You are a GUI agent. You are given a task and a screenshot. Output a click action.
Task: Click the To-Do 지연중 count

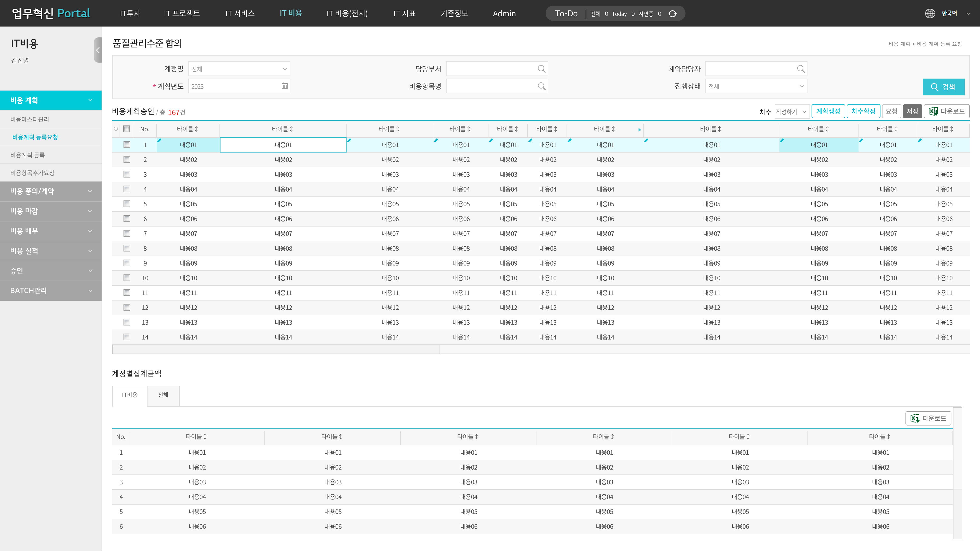659,14
